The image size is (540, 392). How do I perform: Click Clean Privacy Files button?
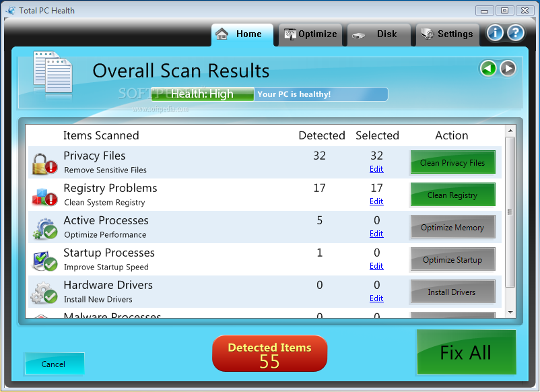pyautogui.click(x=452, y=162)
